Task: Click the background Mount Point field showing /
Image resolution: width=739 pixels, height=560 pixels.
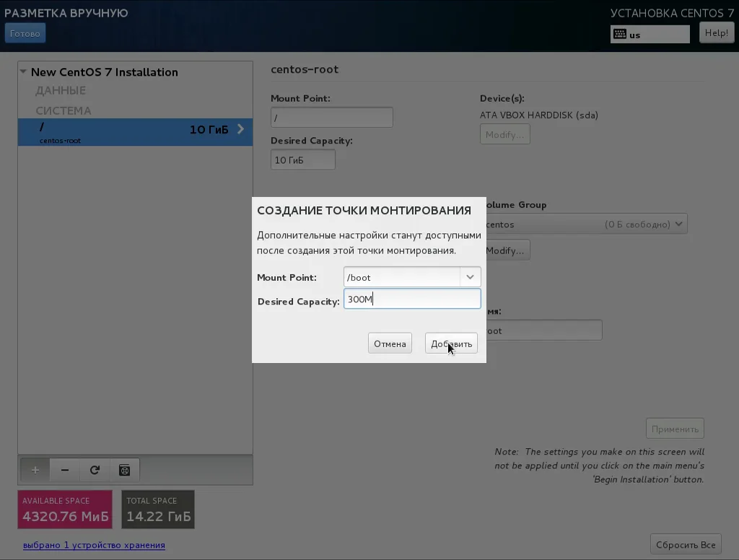Action: [x=331, y=118]
